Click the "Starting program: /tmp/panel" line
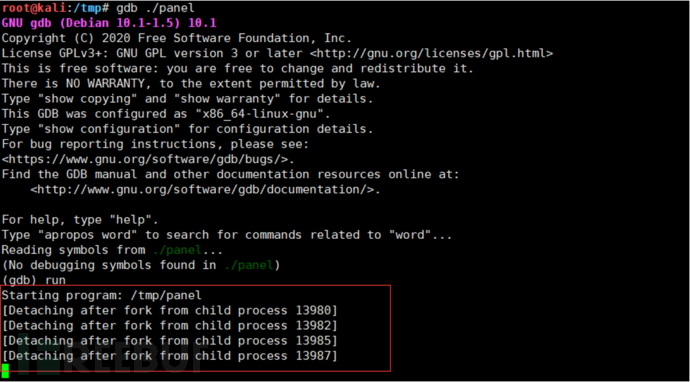Viewport: 690px width, 382px height. click(x=102, y=295)
